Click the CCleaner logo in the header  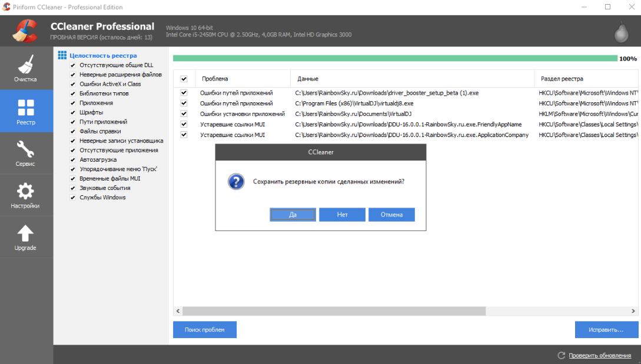[x=25, y=32]
